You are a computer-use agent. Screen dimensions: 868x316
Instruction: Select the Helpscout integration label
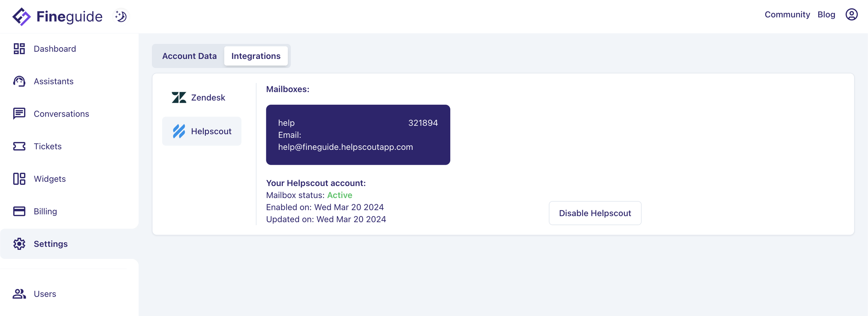[211, 131]
